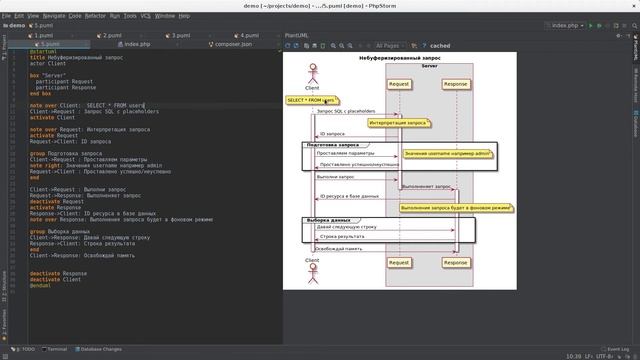Close the 3.puml tab
Screen dimensions: 640x360
click(210, 36)
